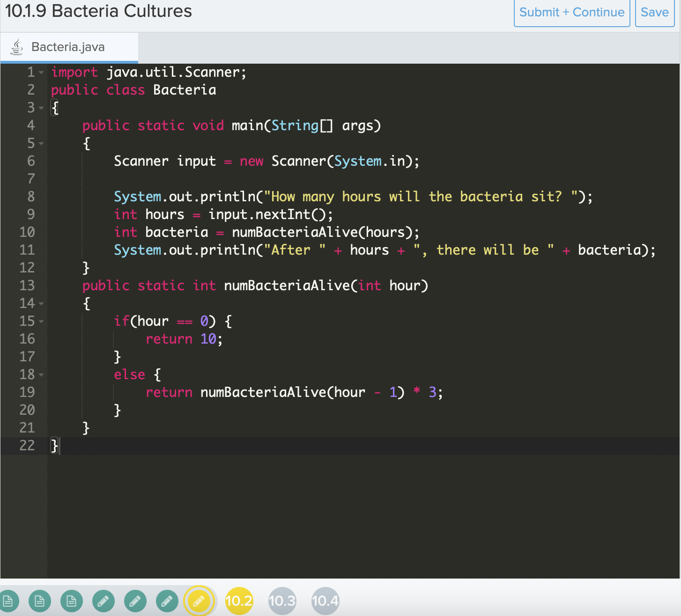Collapse the import block at line 1
The height and width of the screenshot is (616, 681).
[41, 73]
